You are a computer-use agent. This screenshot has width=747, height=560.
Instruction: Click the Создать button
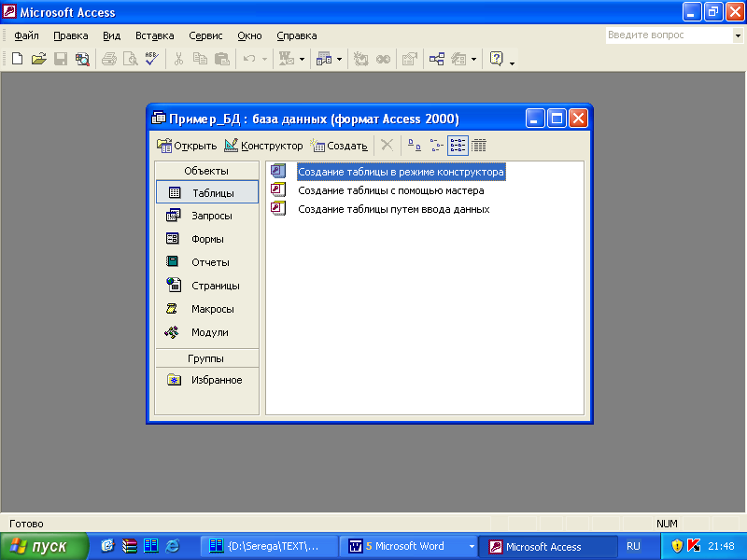pos(339,146)
